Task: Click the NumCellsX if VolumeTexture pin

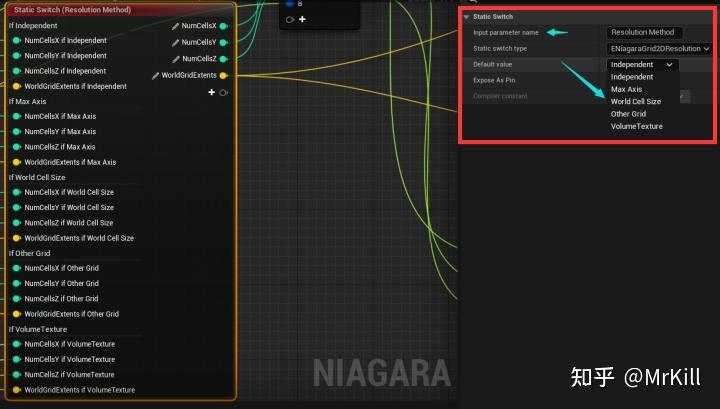Action: click(17, 344)
